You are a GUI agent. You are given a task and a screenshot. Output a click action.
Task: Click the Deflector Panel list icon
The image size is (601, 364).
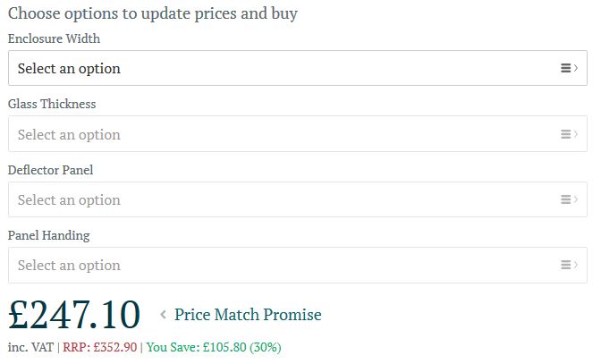click(x=569, y=199)
